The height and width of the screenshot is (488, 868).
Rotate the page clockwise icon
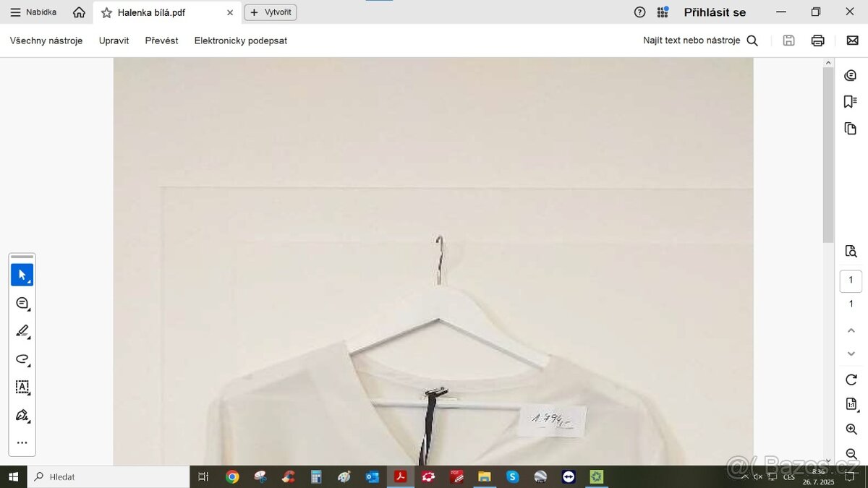851,380
